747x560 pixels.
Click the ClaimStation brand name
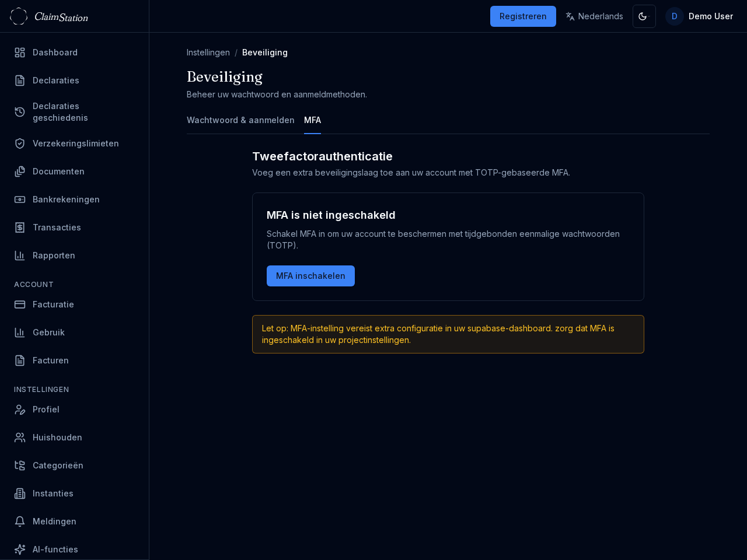click(x=61, y=17)
